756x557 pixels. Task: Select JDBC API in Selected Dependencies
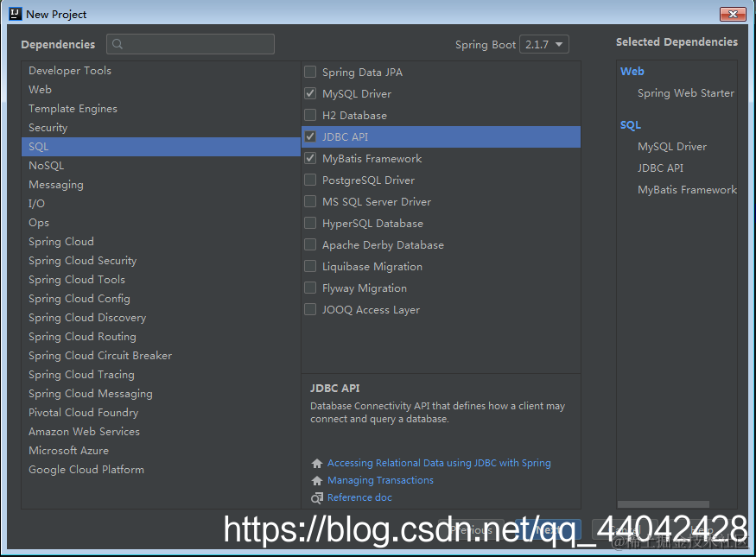coord(661,168)
